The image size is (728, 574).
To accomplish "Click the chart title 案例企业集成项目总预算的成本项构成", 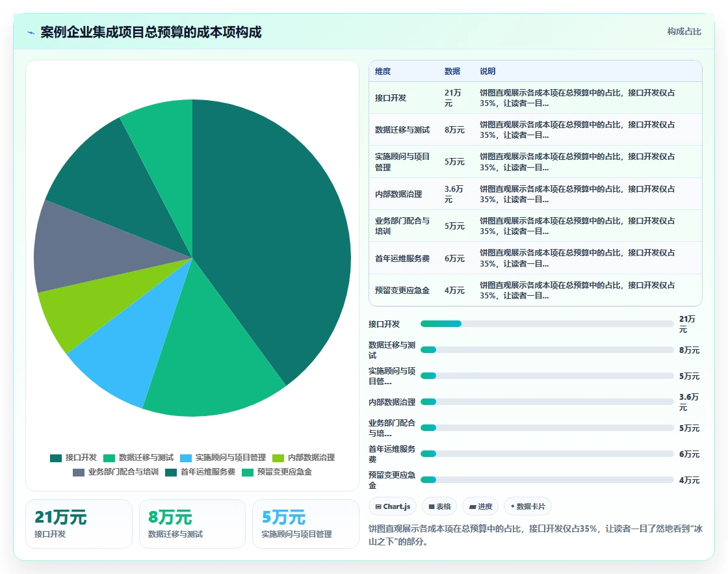I will (x=151, y=32).
